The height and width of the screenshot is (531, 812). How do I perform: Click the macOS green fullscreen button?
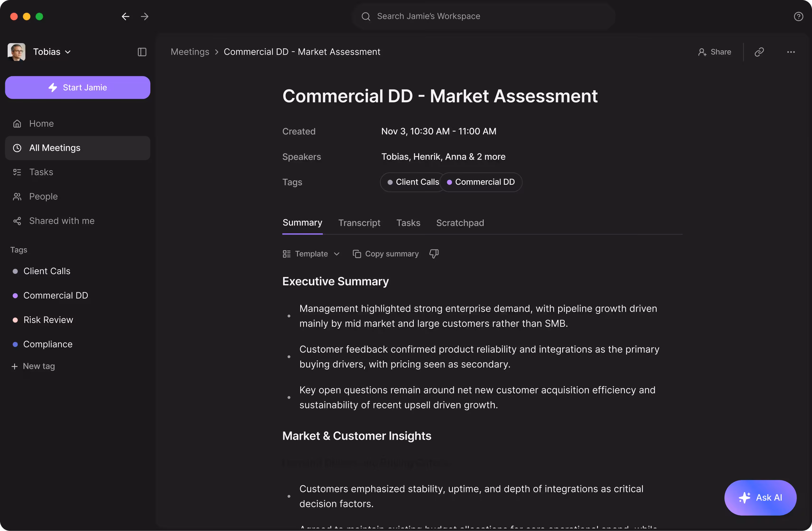(x=39, y=16)
